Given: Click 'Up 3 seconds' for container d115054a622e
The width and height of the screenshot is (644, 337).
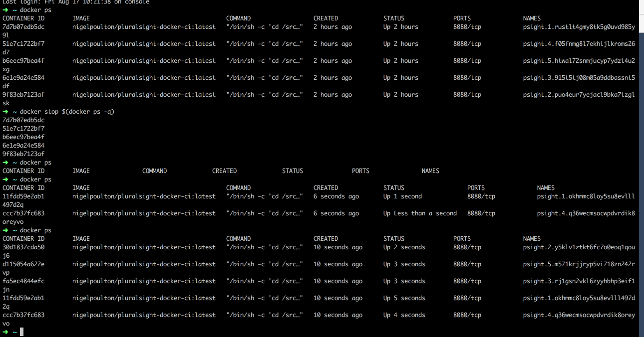Looking at the screenshot, I should [x=404, y=264].
